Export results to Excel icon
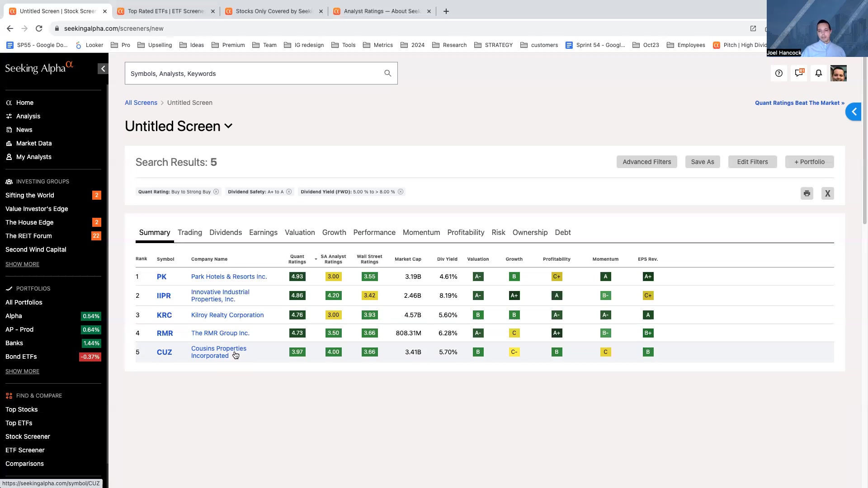This screenshot has height=488, width=868. (827, 193)
